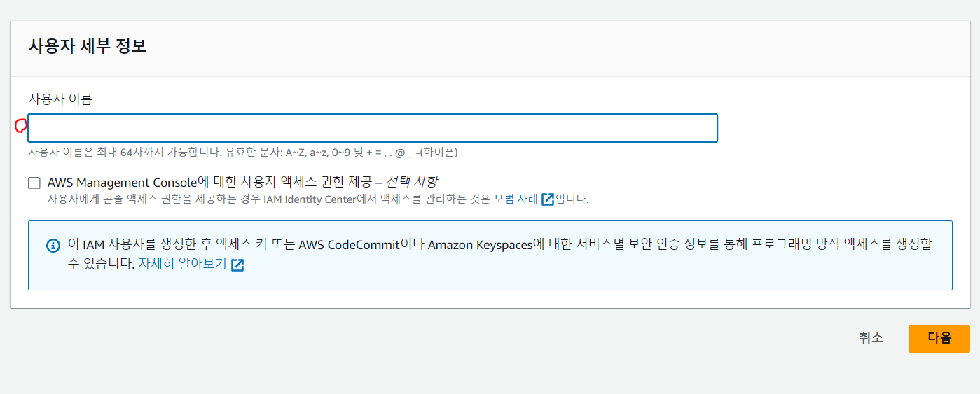980x394 pixels.
Task: Click the blue info circle icon
Action: 53,246
